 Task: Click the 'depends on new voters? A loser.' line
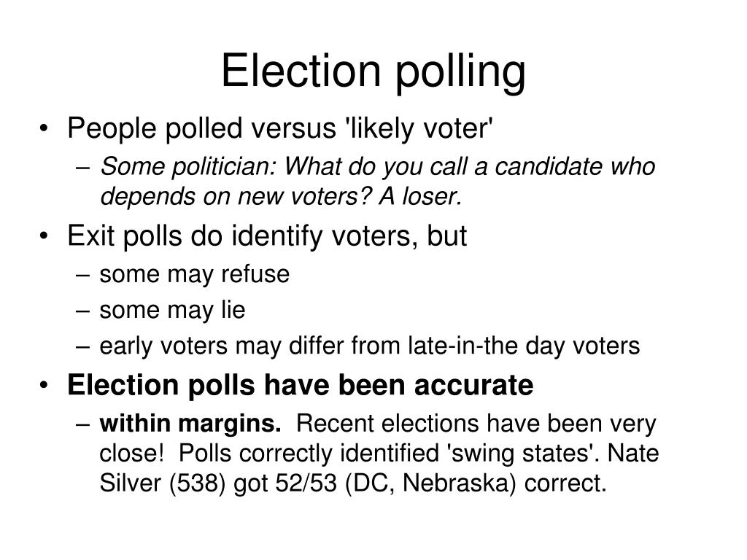pos(281,196)
